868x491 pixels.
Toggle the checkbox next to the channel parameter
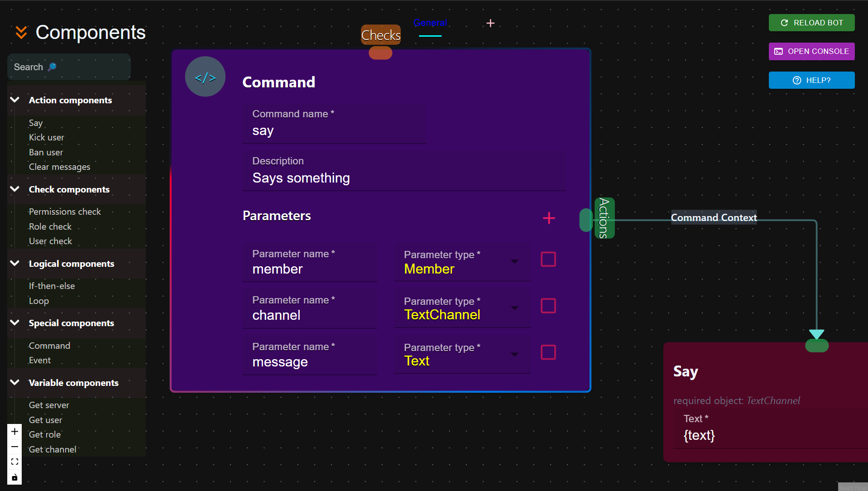[x=548, y=306]
